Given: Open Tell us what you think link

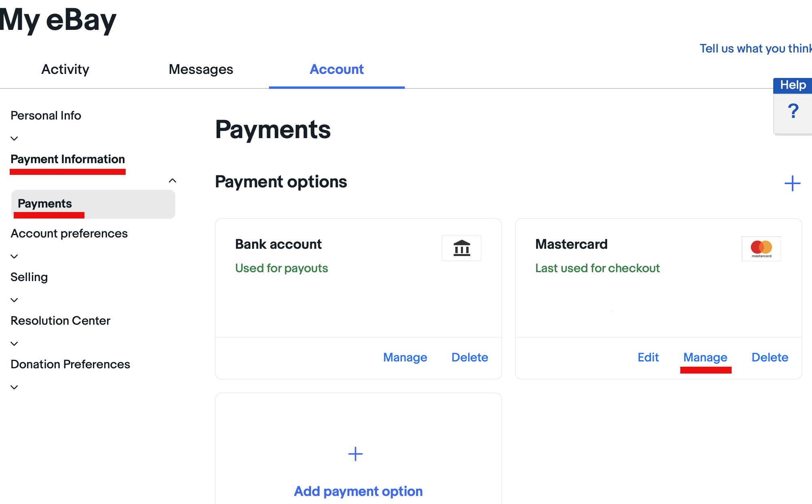Looking at the screenshot, I should pos(755,48).
